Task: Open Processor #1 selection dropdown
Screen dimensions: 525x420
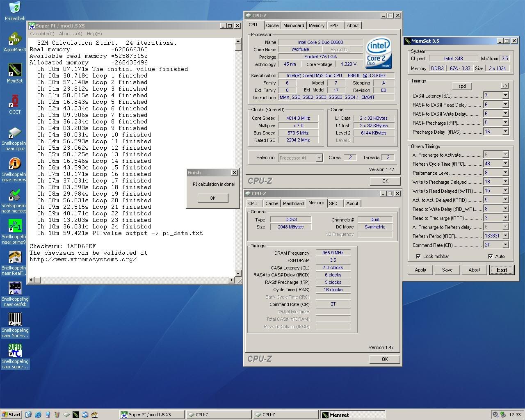Action: pyautogui.click(x=319, y=158)
